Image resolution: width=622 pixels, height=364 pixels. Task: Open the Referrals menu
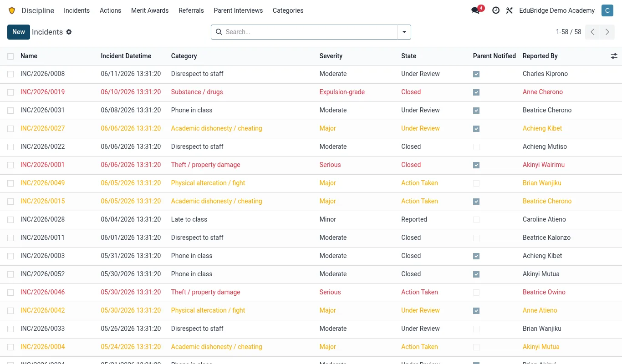click(x=191, y=10)
